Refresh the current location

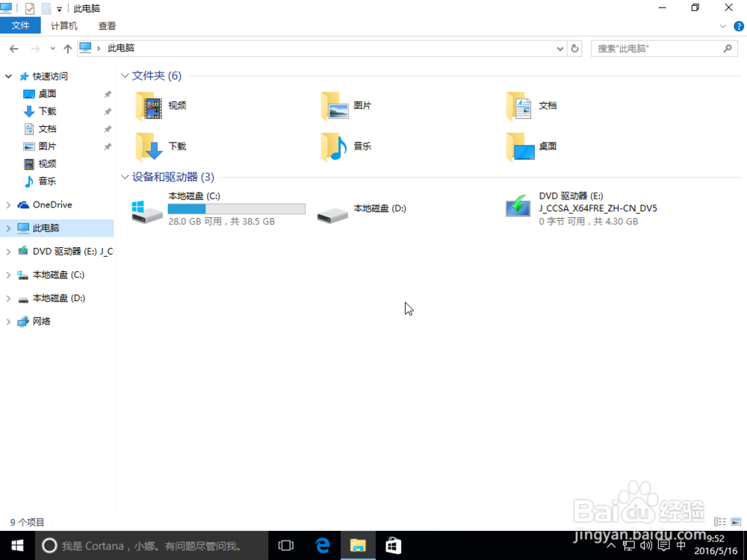coord(575,49)
